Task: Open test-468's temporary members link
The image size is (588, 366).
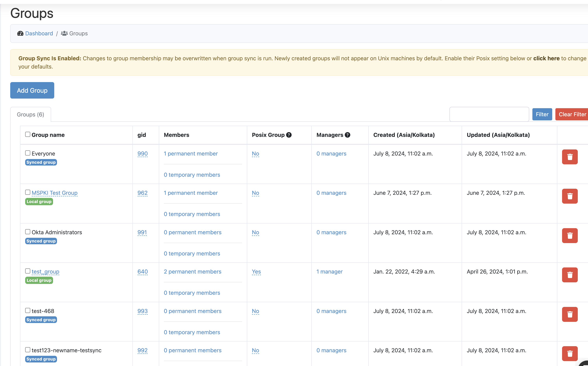Action: tap(192, 332)
